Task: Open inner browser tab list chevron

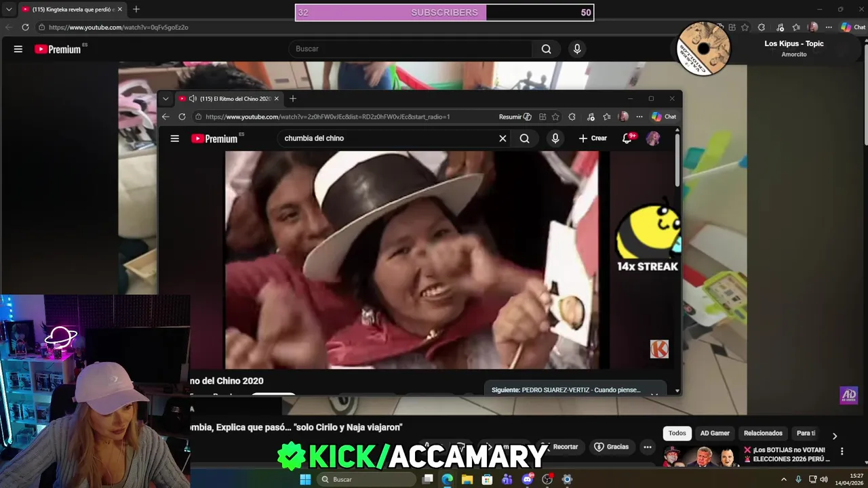Action: tap(165, 98)
